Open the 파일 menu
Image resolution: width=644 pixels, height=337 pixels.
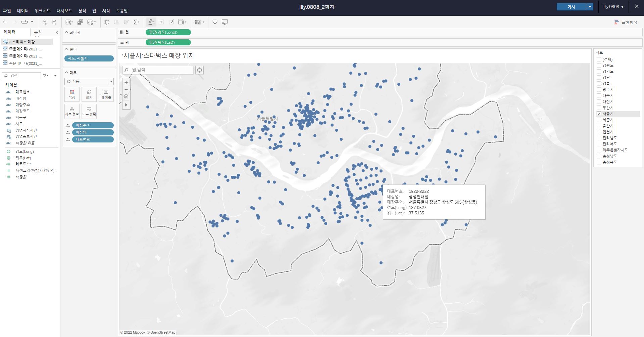(7, 11)
